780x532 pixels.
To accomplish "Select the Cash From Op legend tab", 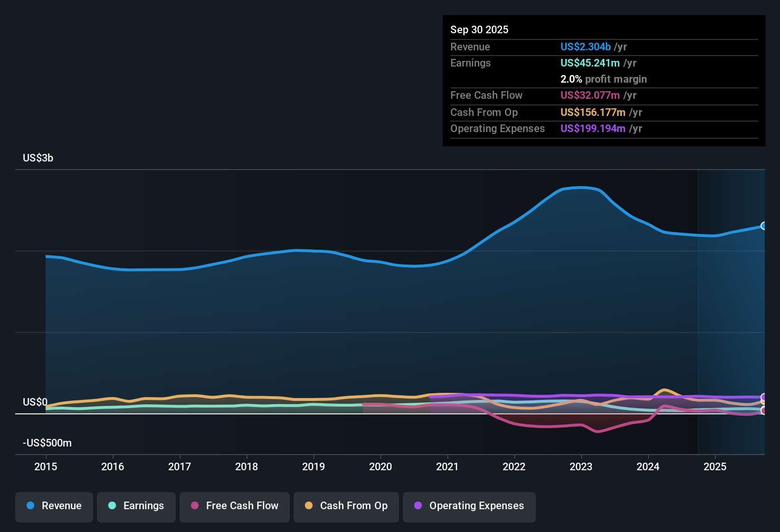I will click(346, 506).
